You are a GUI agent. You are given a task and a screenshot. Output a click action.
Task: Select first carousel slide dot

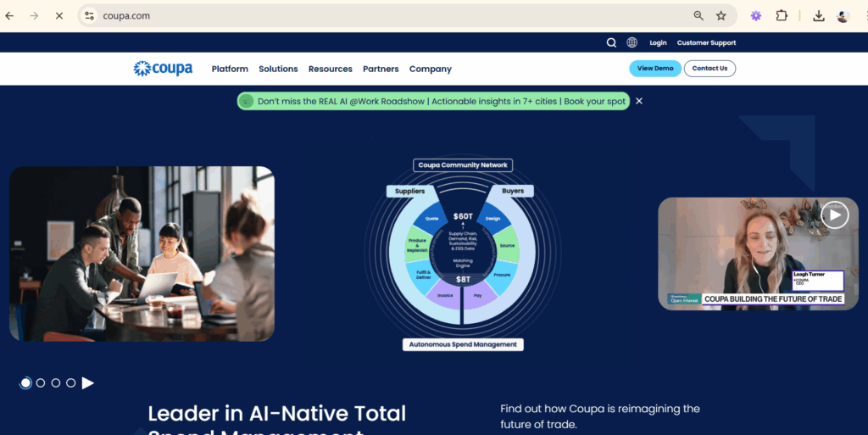point(25,383)
